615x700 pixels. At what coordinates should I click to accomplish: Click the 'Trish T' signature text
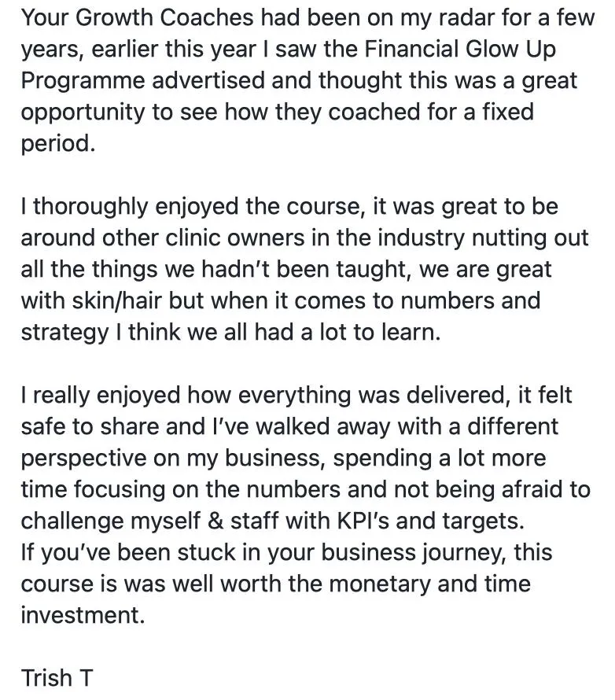[x=57, y=678]
